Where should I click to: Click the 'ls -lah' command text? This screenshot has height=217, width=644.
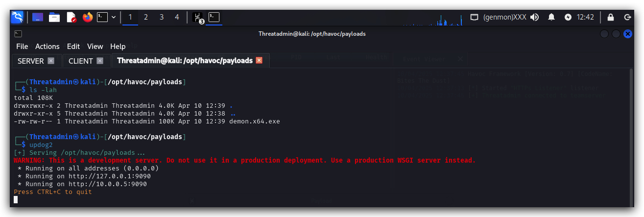43,90
